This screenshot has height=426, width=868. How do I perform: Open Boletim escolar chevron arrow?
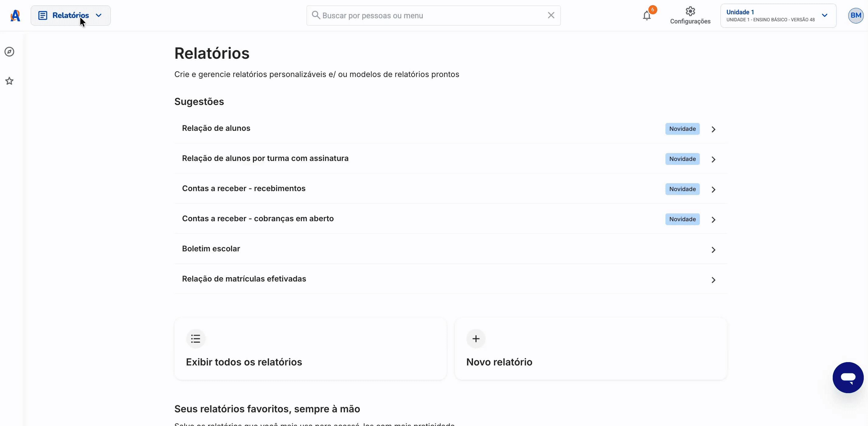point(713,250)
